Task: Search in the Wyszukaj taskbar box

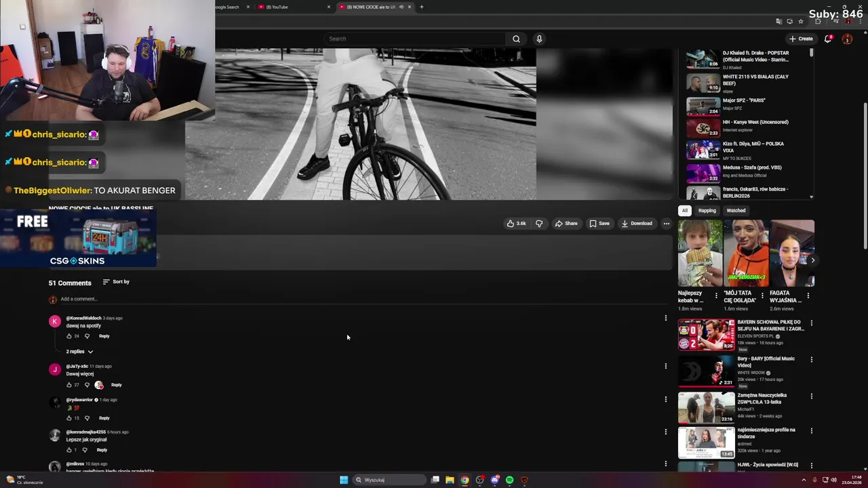Action: tap(390, 480)
